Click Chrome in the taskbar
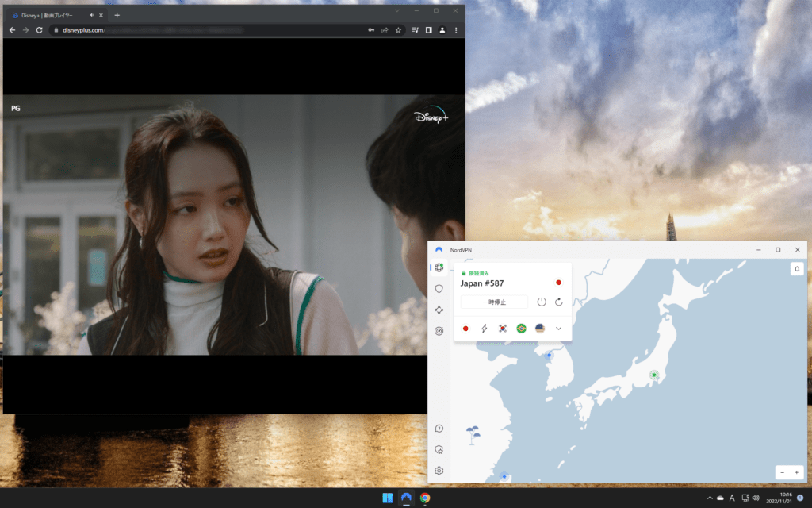 point(425,498)
